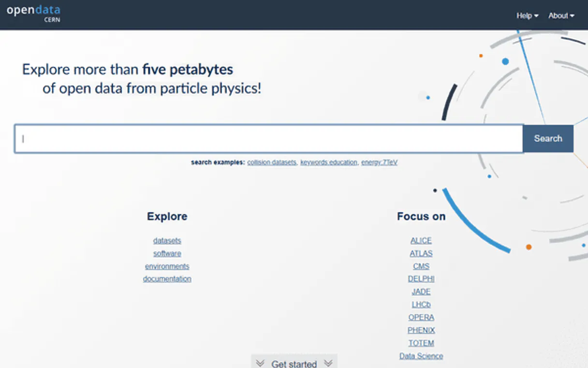Screen dimensions: 588x368
Task: Go to the OPERA experiment page
Action: pos(421,317)
